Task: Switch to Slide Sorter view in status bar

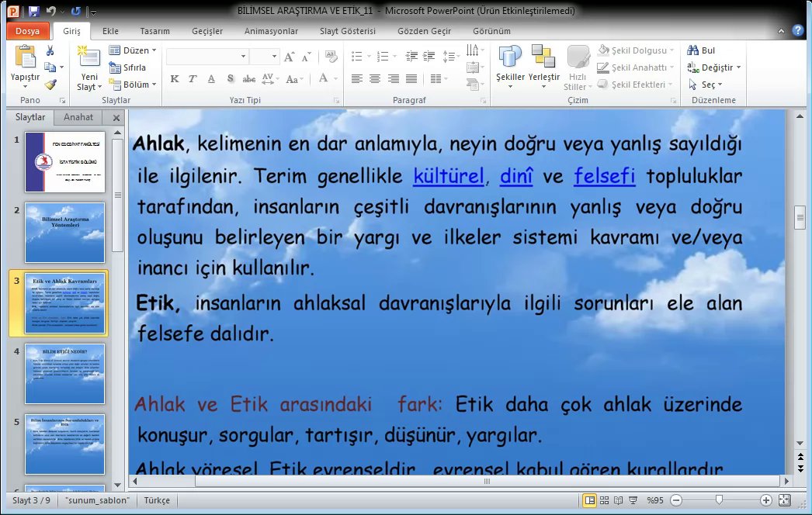Action: [x=604, y=500]
